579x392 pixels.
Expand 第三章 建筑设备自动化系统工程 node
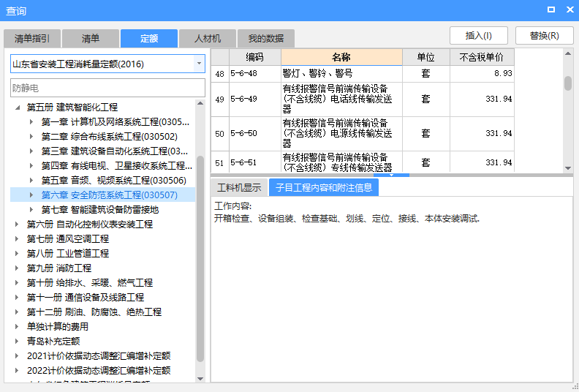(x=31, y=151)
